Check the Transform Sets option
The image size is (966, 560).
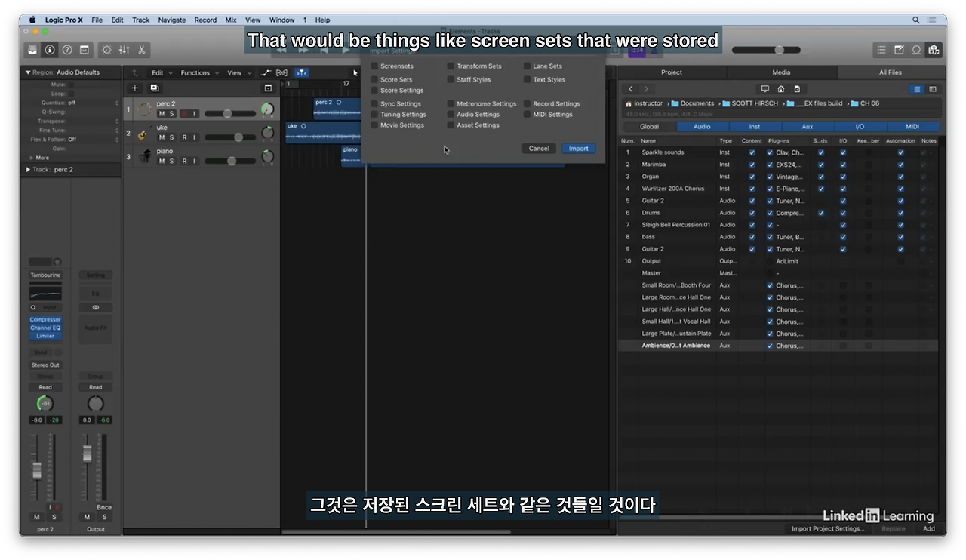coord(451,66)
